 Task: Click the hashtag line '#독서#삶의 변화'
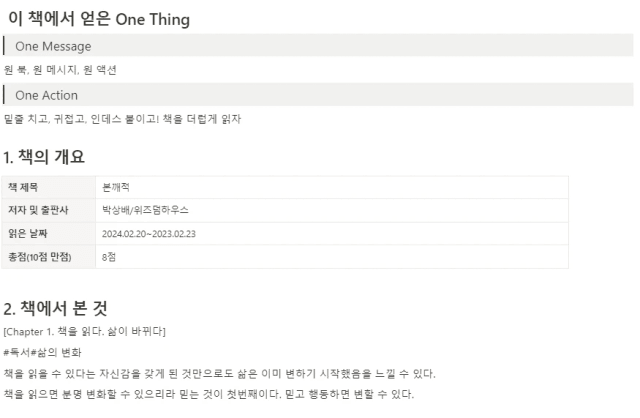pyautogui.click(x=42, y=352)
